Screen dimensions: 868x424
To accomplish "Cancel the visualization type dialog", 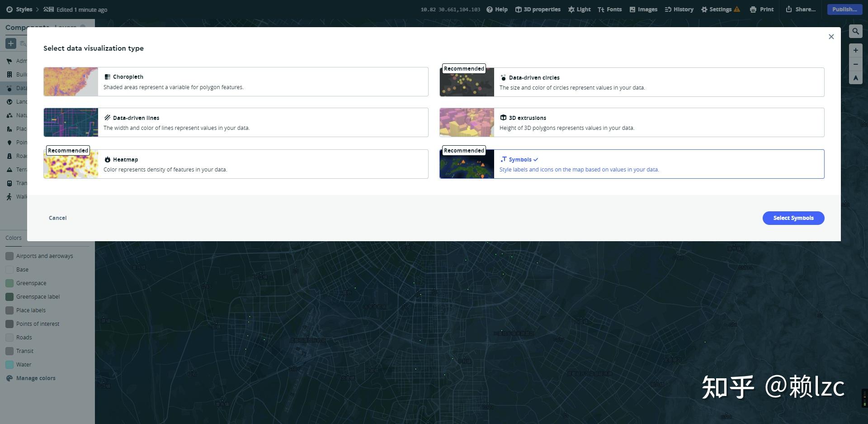I will tap(57, 218).
